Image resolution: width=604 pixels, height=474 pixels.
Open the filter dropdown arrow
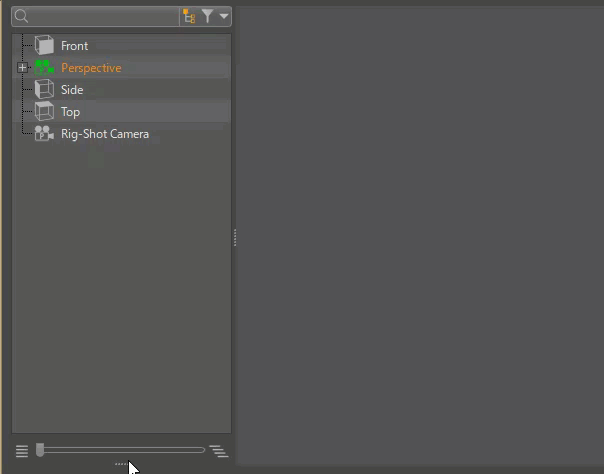tap(224, 16)
